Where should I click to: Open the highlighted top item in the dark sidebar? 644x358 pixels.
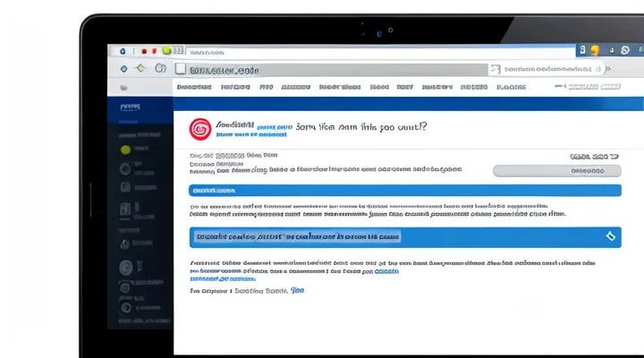pos(131,107)
